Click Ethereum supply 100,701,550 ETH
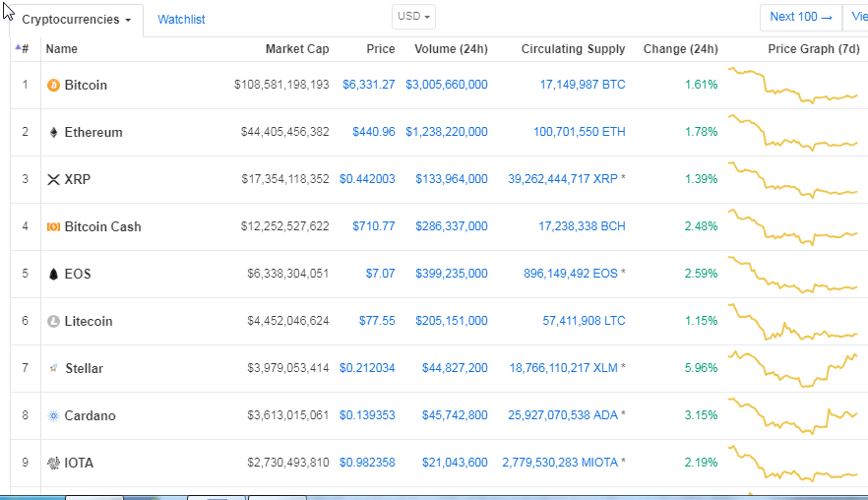868x500 pixels. pyautogui.click(x=579, y=132)
